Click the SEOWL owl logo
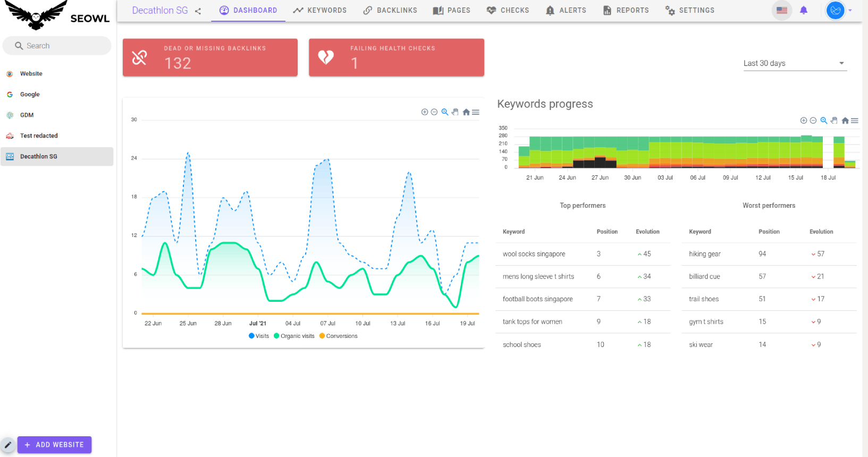 (x=36, y=15)
